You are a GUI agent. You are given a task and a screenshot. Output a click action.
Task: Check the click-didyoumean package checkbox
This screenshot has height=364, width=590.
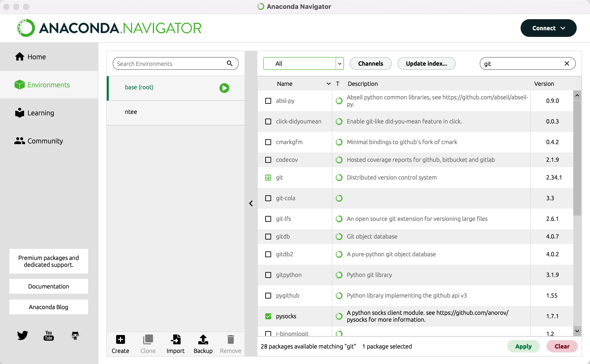click(x=268, y=121)
